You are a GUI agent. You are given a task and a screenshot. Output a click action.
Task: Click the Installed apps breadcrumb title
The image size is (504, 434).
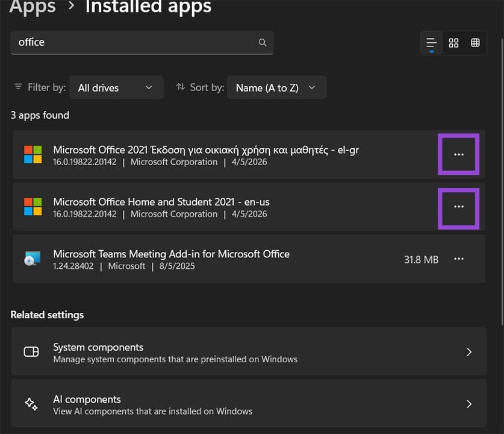(x=148, y=7)
